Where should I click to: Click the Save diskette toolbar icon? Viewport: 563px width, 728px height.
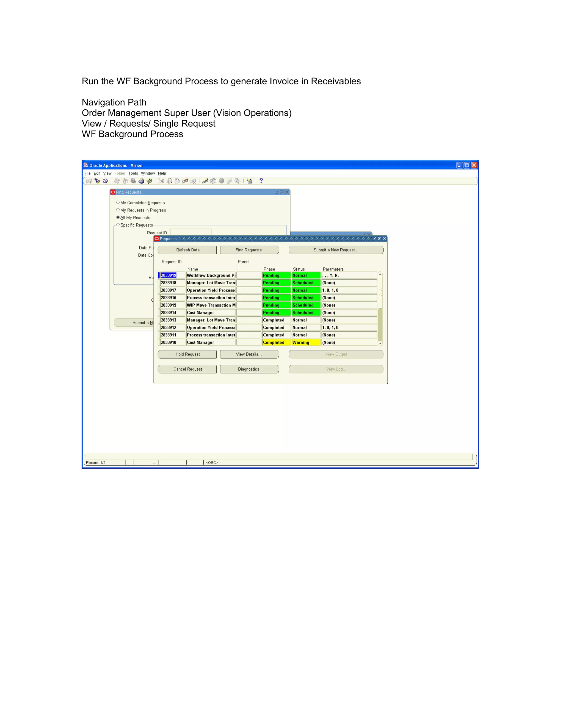[x=117, y=181]
